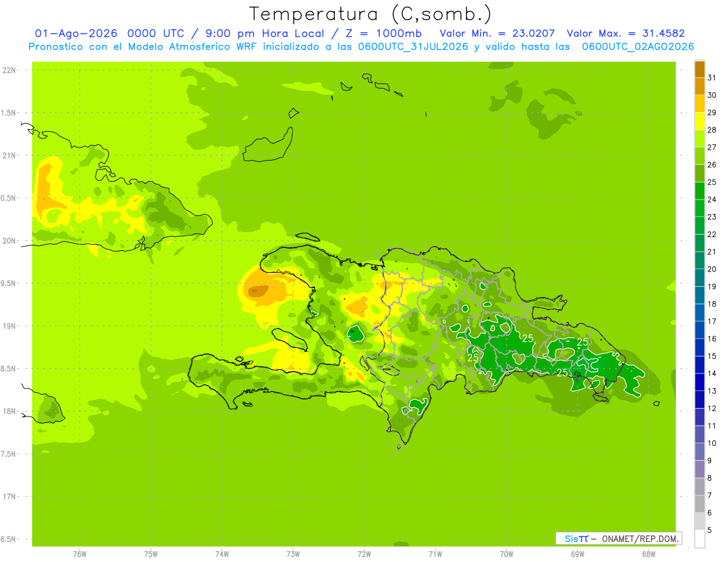Click the orange hot spot west of Haiti
This screenshot has width=728, height=562.
tap(260, 291)
